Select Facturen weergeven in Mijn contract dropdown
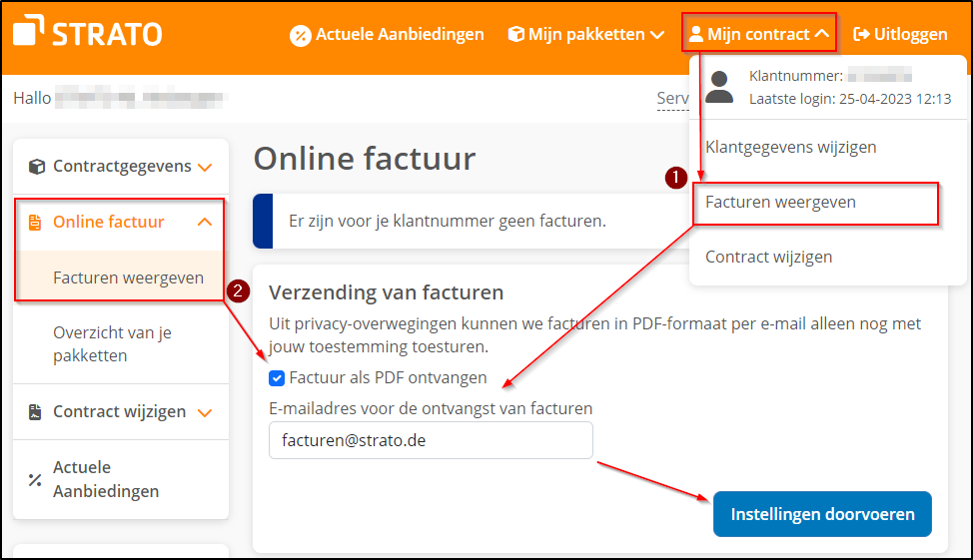Image resolution: width=973 pixels, height=560 pixels. pos(780,203)
